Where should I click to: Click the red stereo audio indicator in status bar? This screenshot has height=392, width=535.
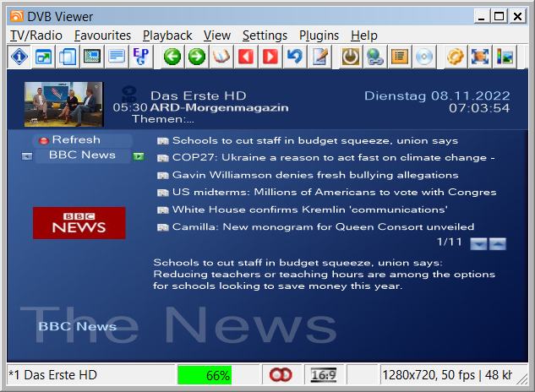pos(281,374)
